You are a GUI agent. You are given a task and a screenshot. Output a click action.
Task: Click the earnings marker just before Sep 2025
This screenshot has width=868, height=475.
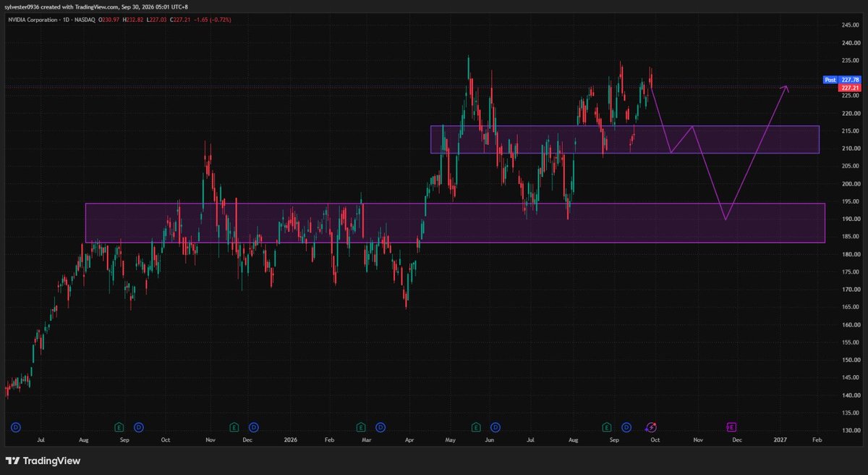[x=119, y=428]
